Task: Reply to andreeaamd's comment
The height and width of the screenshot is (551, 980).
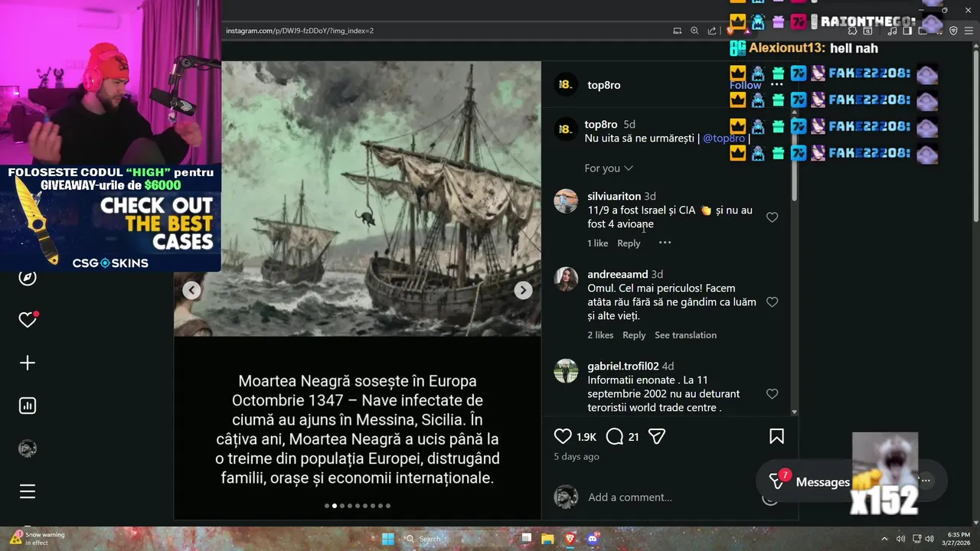Action: point(634,335)
